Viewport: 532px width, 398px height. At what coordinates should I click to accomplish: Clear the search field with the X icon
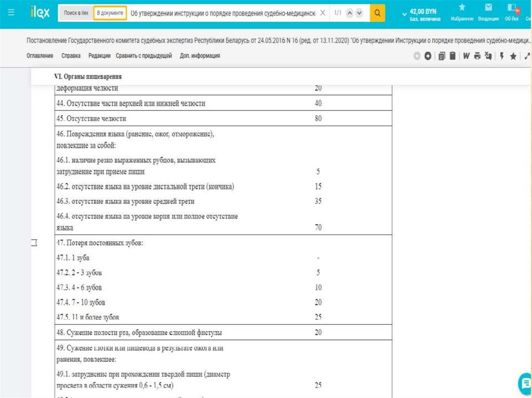click(x=323, y=13)
